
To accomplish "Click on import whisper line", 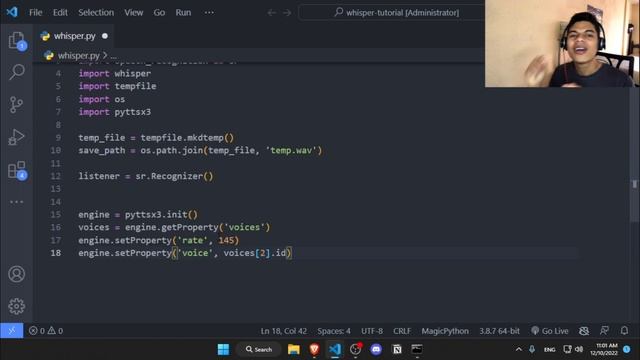I will 115,73.
